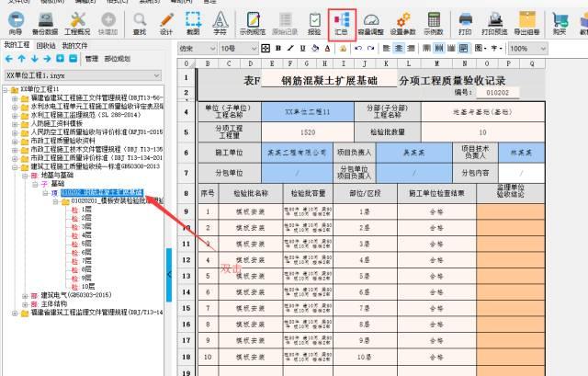Open the 向导 wizard tool
The height and width of the screenshot is (376, 588).
16,23
